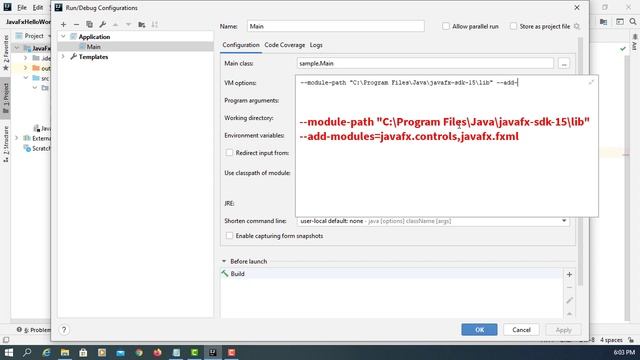Image resolution: width=640 pixels, height=360 pixels.
Task: Enable Allow parallel run checkbox
Action: (446, 26)
